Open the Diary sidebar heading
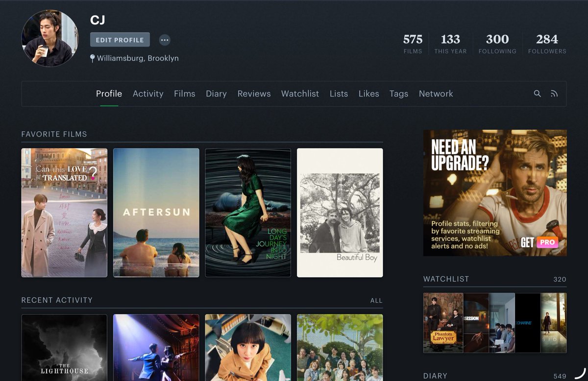The height and width of the screenshot is (381, 588). pos(435,376)
